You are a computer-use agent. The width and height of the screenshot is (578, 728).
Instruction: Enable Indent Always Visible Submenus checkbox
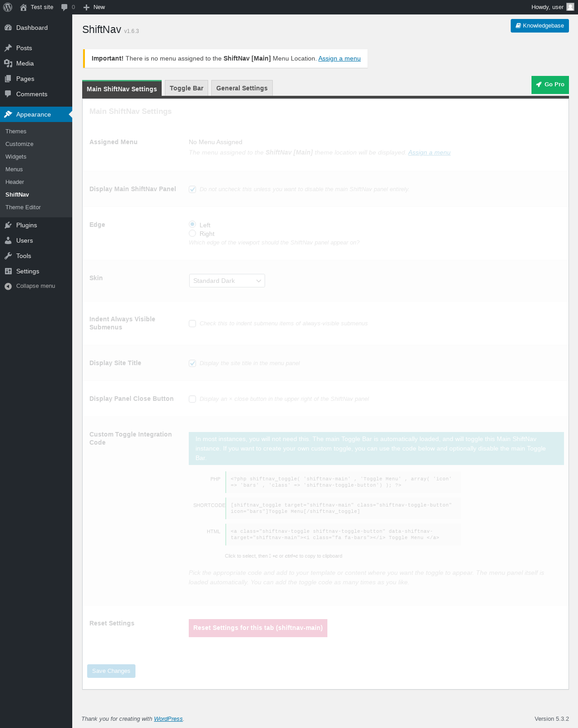(x=192, y=324)
